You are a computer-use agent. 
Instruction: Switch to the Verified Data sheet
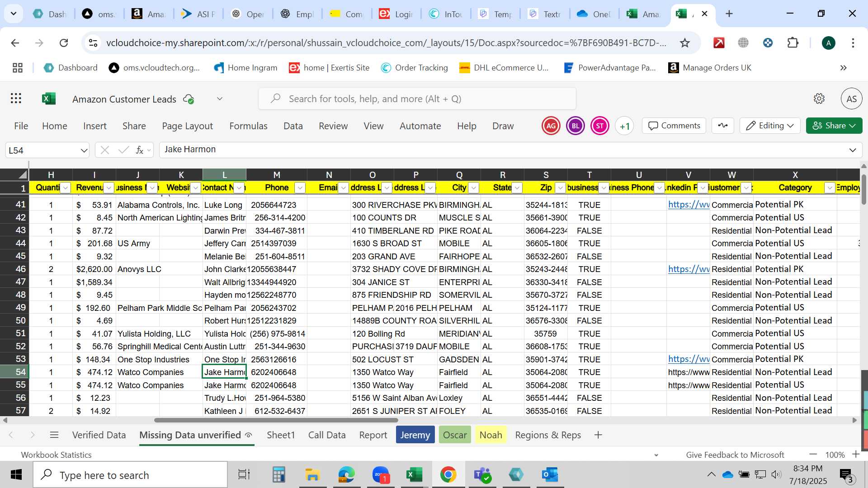99,435
